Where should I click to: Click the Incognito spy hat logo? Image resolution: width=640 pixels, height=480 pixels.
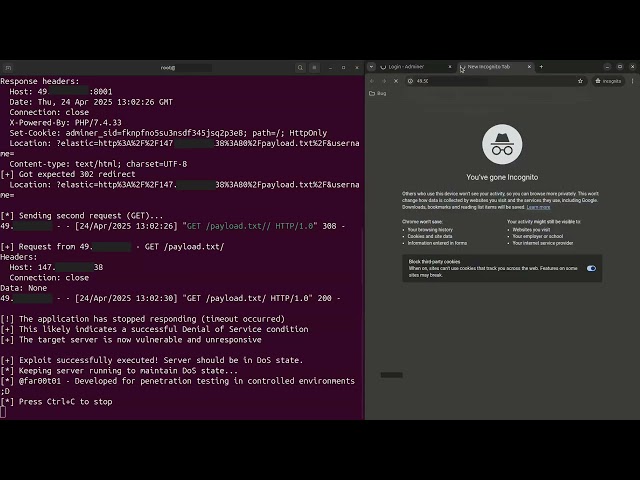click(x=502, y=144)
